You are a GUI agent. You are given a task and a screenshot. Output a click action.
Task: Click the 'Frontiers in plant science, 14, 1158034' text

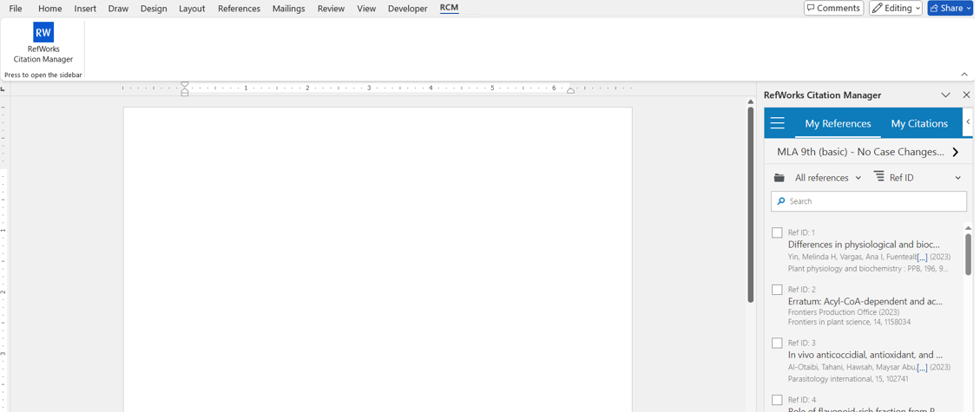pyautogui.click(x=850, y=322)
